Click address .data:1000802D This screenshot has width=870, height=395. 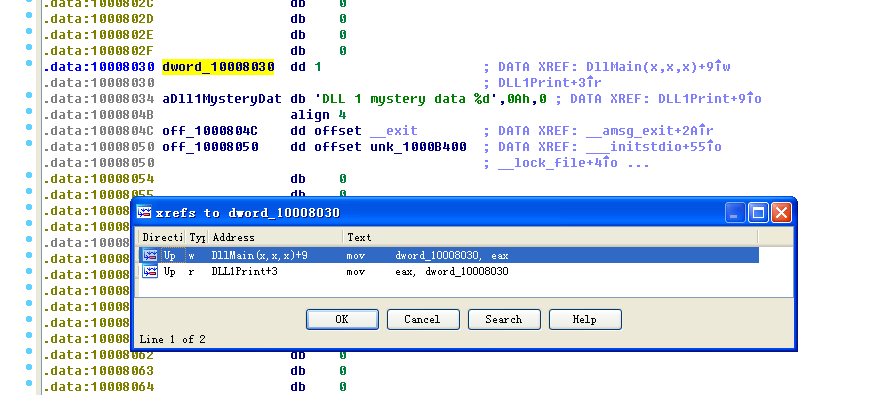pos(99,18)
